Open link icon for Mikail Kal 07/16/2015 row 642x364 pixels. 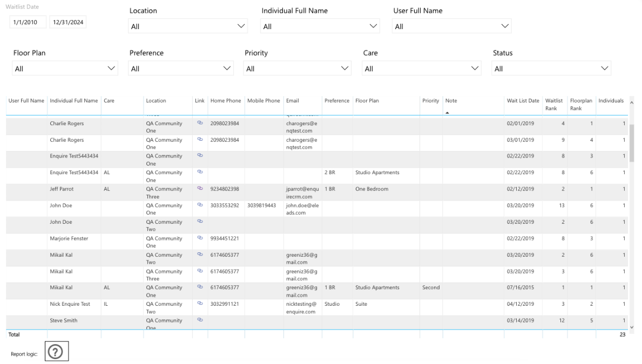pyautogui.click(x=200, y=287)
